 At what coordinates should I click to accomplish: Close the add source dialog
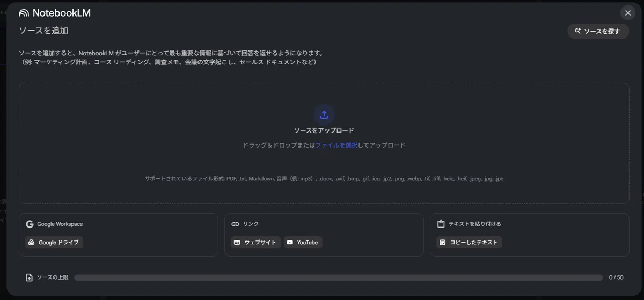click(627, 13)
